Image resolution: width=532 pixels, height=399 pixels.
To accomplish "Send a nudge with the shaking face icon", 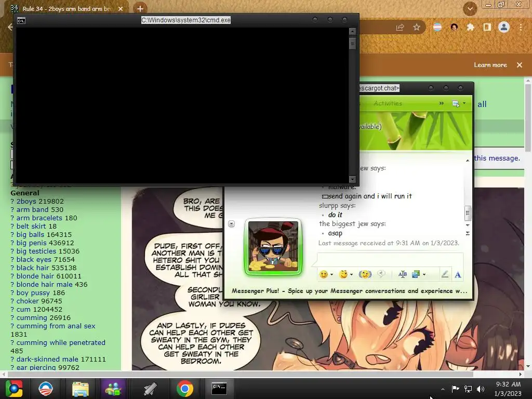I will tap(365, 274).
